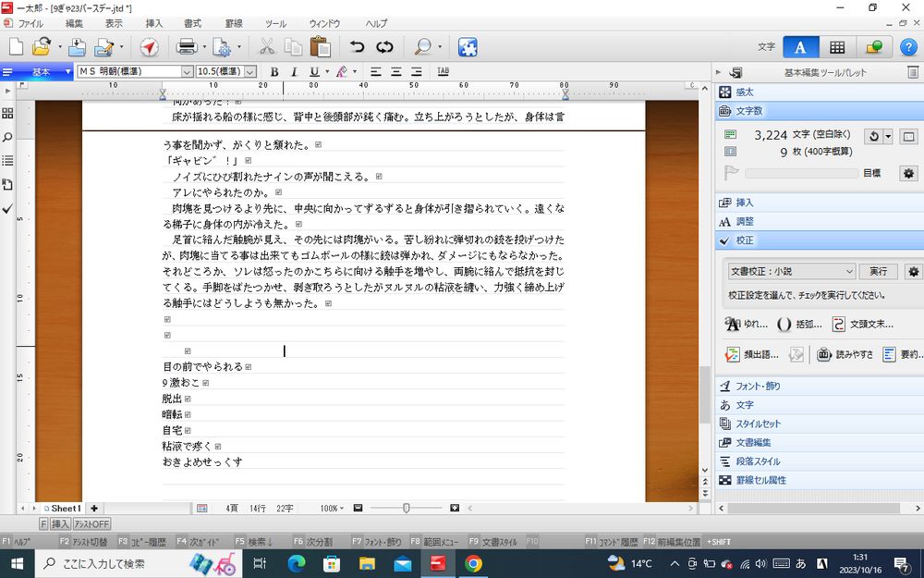Switch to the table grid mode icon
924x578 pixels.
[x=837, y=47]
